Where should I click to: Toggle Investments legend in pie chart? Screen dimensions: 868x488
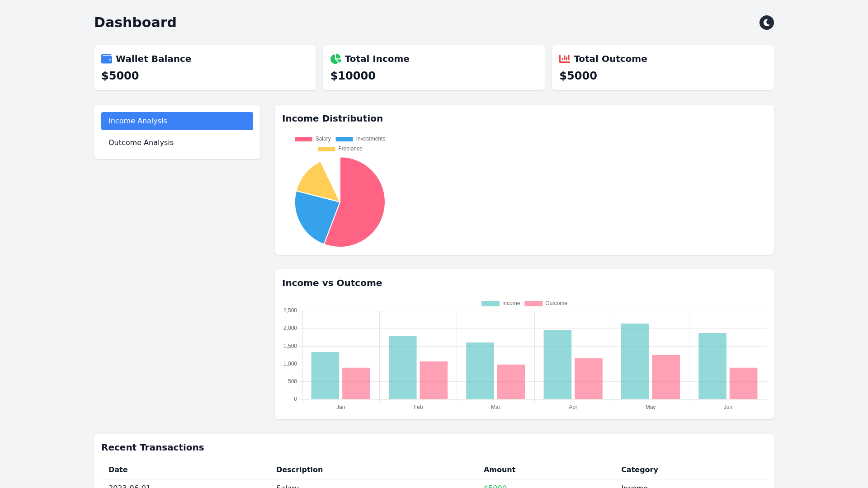pyautogui.click(x=360, y=139)
